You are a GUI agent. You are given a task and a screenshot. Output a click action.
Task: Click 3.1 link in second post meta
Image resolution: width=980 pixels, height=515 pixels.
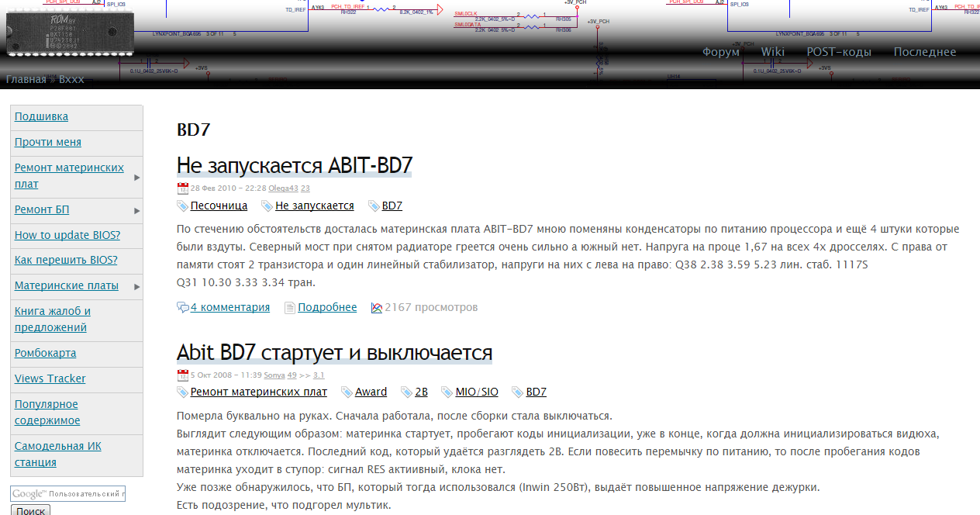[319, 375]
